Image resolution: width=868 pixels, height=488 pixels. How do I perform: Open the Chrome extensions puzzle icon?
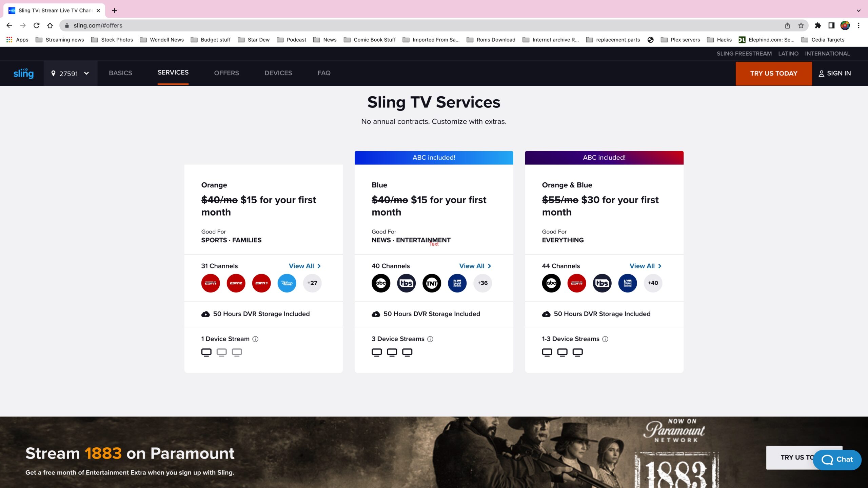pos(818,25)
